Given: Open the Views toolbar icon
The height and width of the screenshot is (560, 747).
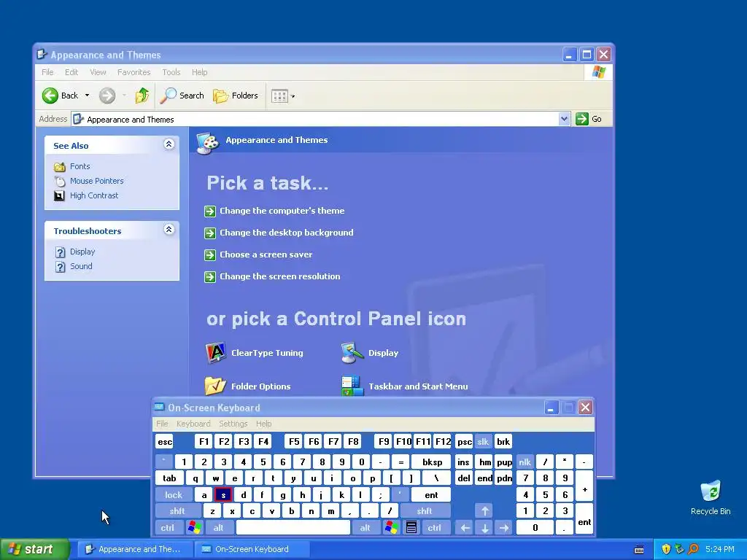Looking at the screenshot, I should [279, 96].
